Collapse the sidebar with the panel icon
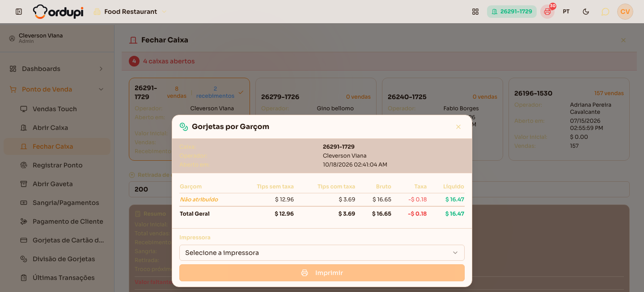 point(19,12)
